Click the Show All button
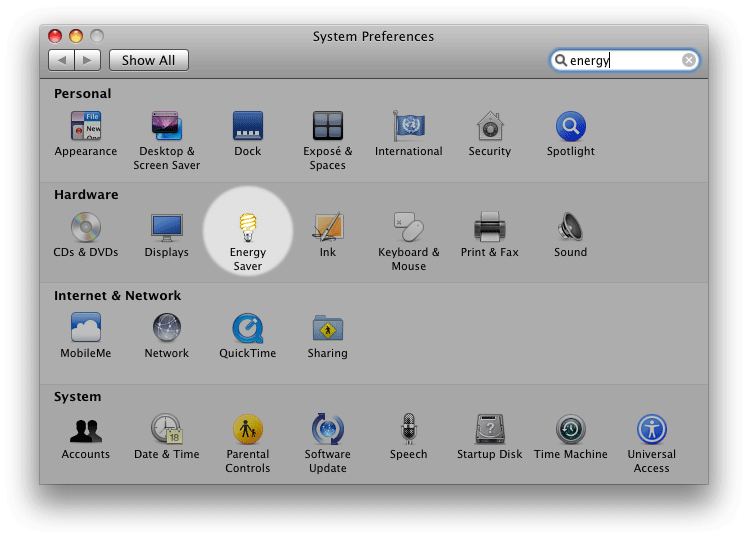Viewport: 748px width, 539px height. click(x=148, y=61)
